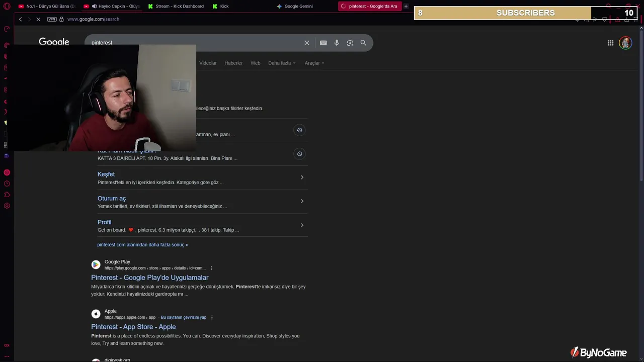Viewport: 644px width, 362px height.
Task: Open 'pinterest.com alanından daha fazla sonuç'
Action: (x=142, y=245)
